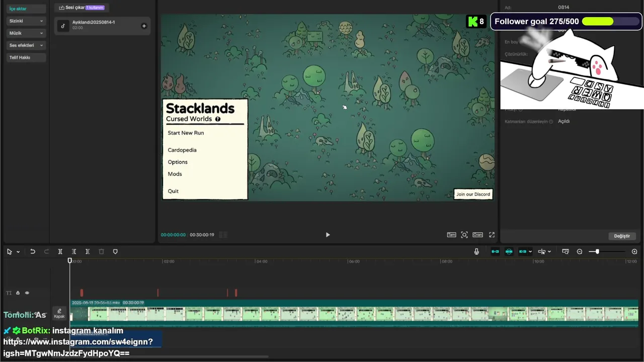Click the timeline ruler at 08:00
644x362 pixels.
point(447,261)
